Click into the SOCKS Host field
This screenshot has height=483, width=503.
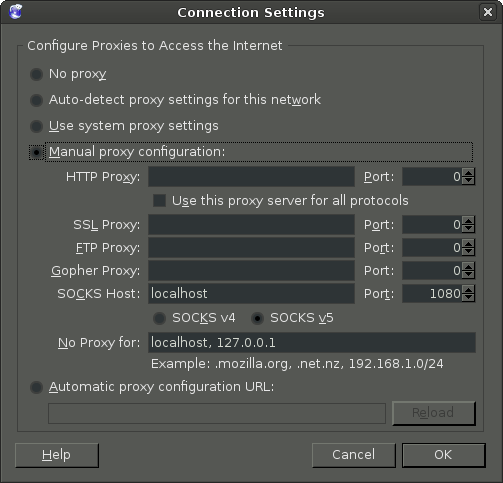pyautogui.click(x=251, y=294)
